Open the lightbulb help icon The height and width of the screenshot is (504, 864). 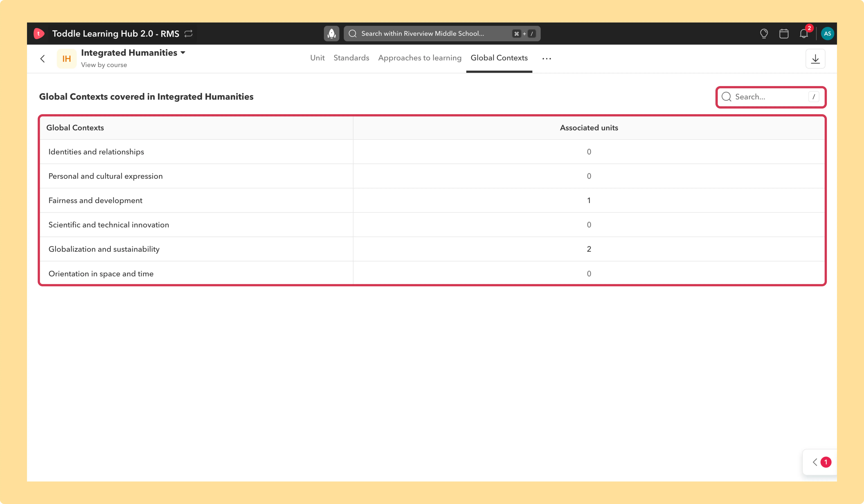click(764, 34)
